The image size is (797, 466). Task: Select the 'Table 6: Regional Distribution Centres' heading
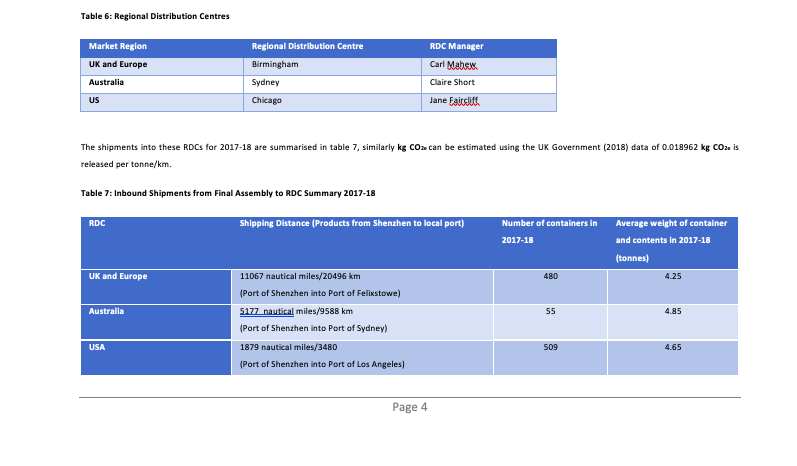(155, 16)
